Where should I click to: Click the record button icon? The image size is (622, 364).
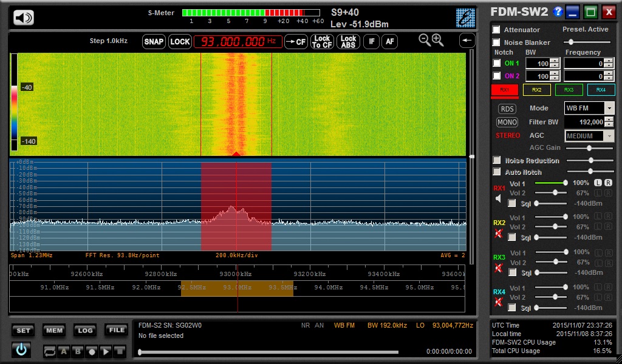[x=91, y=351]
